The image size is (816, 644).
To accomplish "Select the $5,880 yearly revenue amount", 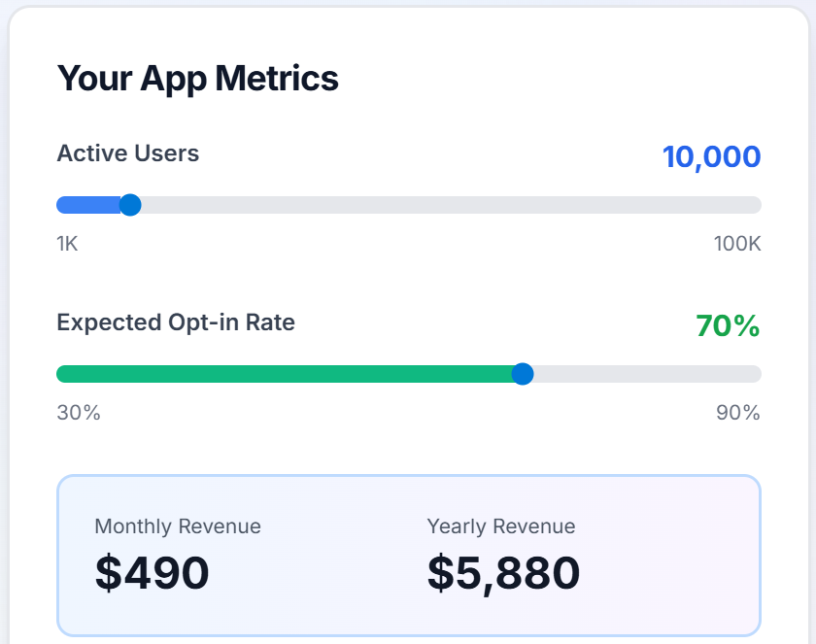I will click(503, 573).
